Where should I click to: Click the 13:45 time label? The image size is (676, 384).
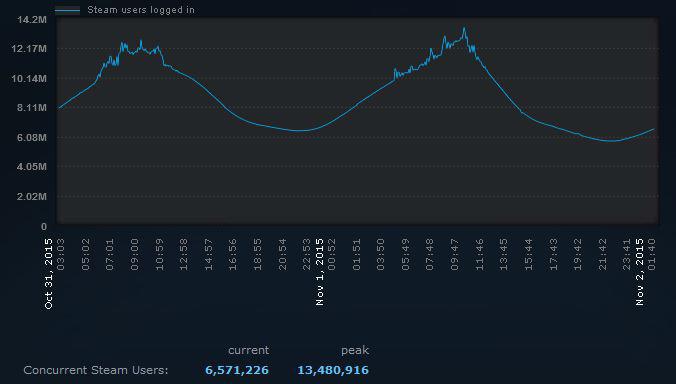click(x=504, y=254)
